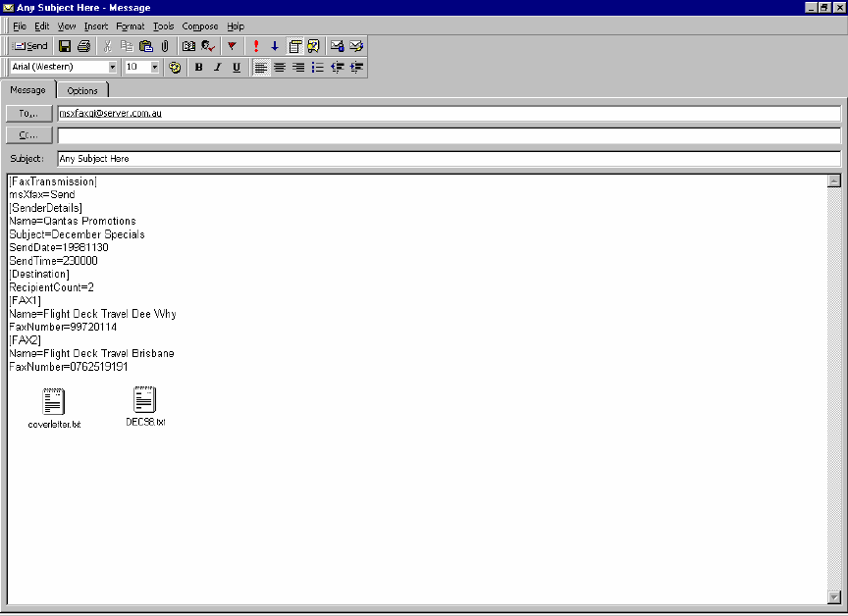848x616 pixels.
Task: Toggle bulleted list
Action: point(317,68)
